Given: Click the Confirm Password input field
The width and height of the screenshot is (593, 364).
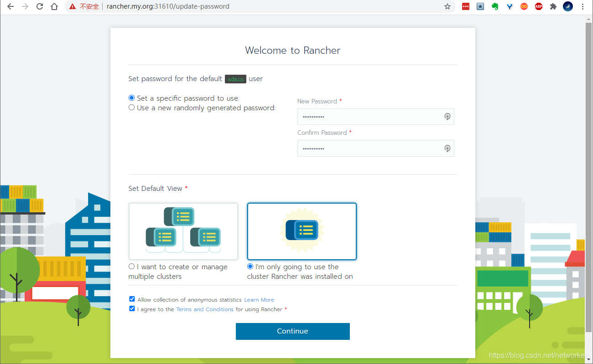Looking at the screenshot, I should [x=375, y=148].
